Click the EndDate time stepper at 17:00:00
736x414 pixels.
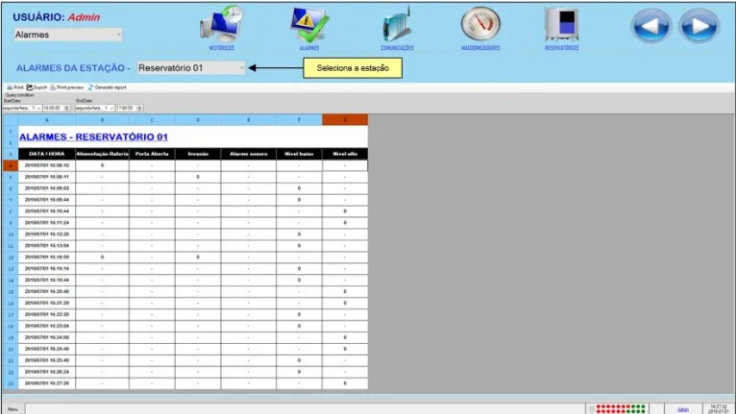(141, 107)
